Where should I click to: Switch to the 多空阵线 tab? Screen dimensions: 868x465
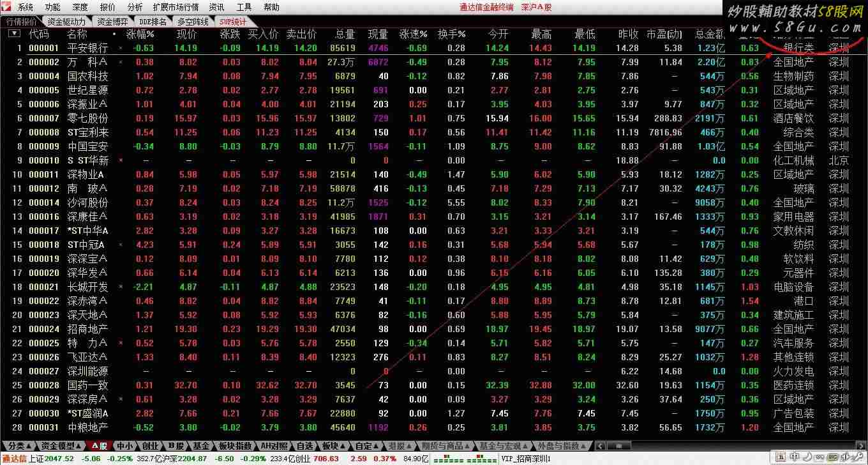pyautogui.click(x=193, y=22)
